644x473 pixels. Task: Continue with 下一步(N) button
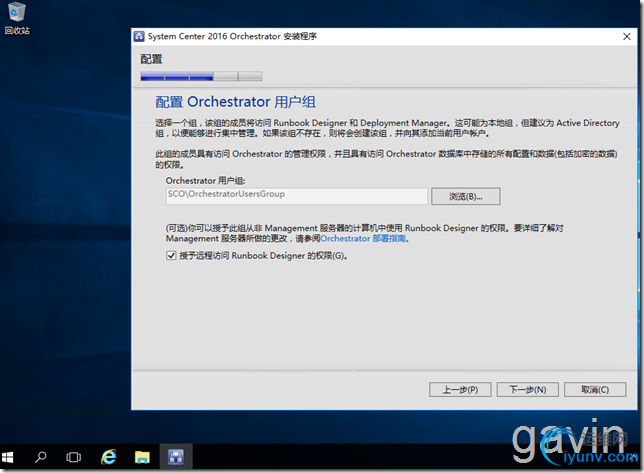tap(527, 390)
